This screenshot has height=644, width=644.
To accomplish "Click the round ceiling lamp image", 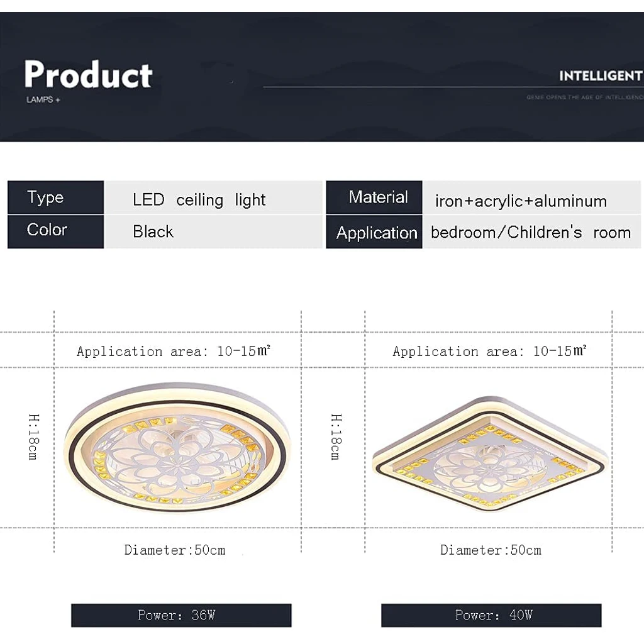I will (177, 448).
